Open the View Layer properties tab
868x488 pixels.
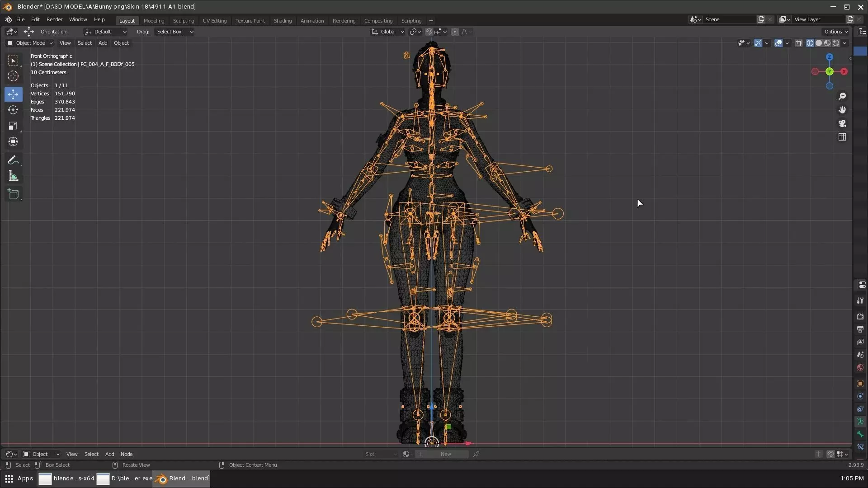click(x=860, y=342)
